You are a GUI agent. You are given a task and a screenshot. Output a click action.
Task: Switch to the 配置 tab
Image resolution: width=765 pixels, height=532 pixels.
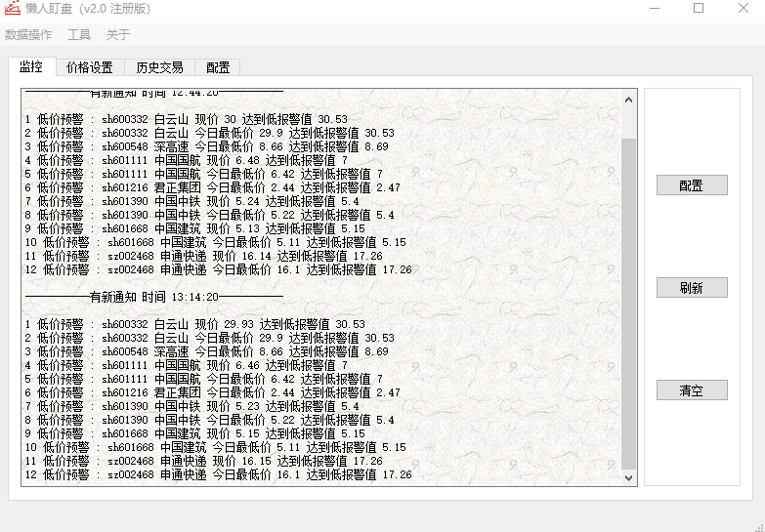click(218, 67)
